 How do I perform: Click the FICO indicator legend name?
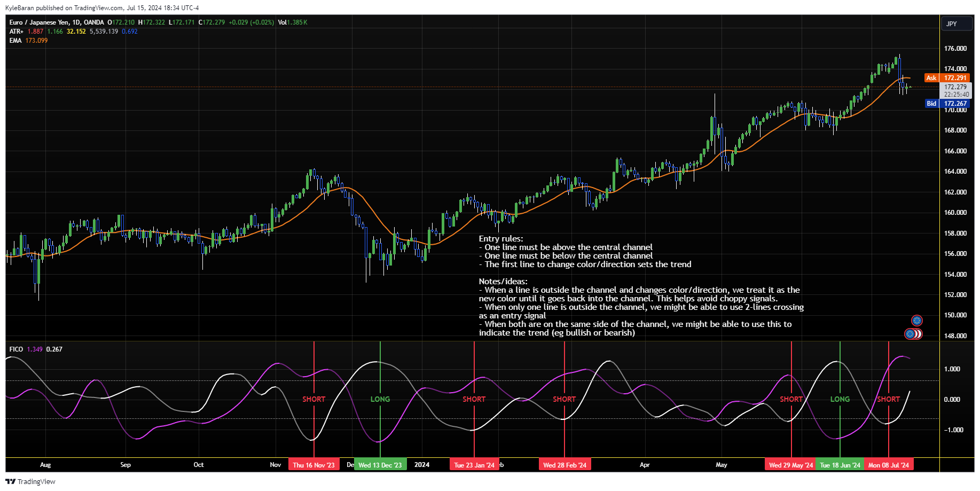coord(16,349)
